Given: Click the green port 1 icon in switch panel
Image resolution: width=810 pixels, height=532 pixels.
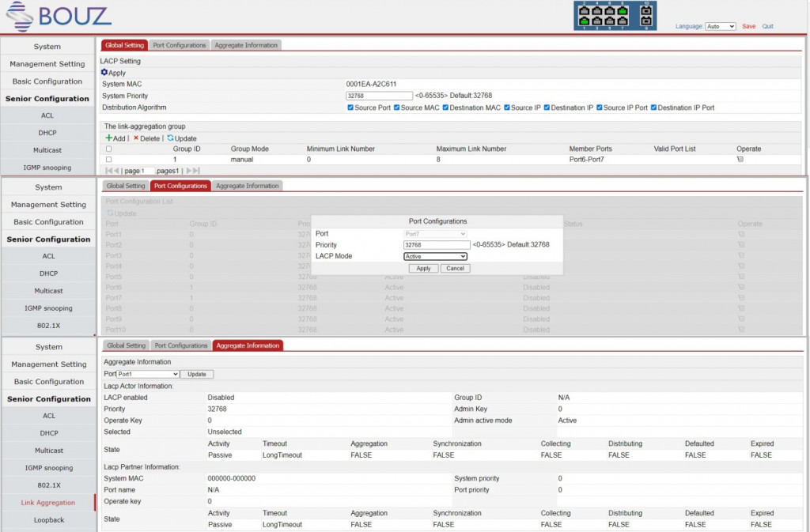Looking at the screenshot, I should coord(584,21).
